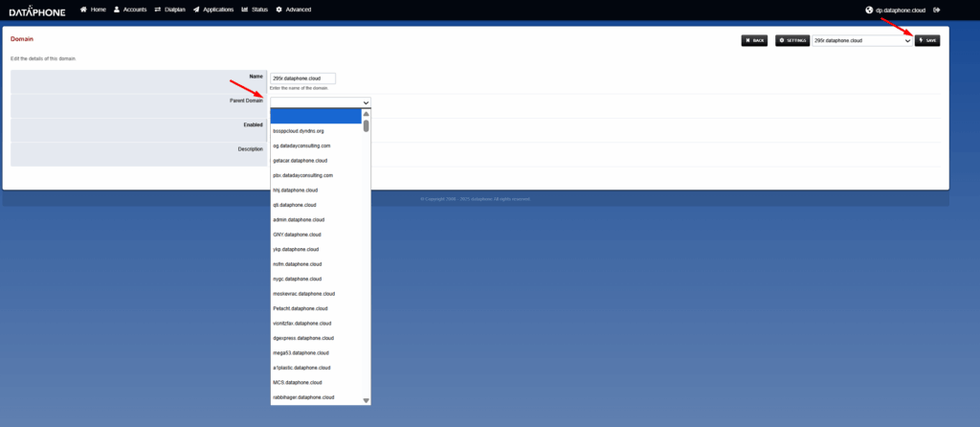This screenshot has height=427, width=980.
Task: Click the Accounts person icon
Action: [116, 10]
